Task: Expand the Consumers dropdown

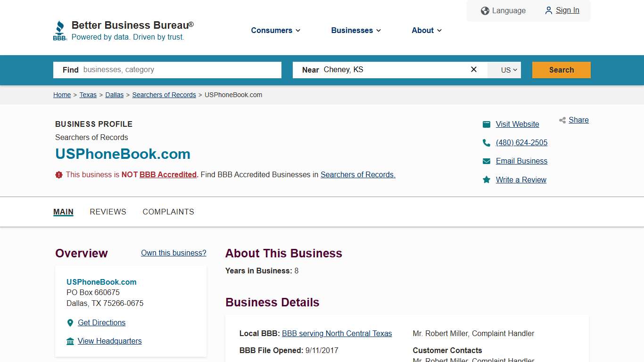Action: coord(275,30)
